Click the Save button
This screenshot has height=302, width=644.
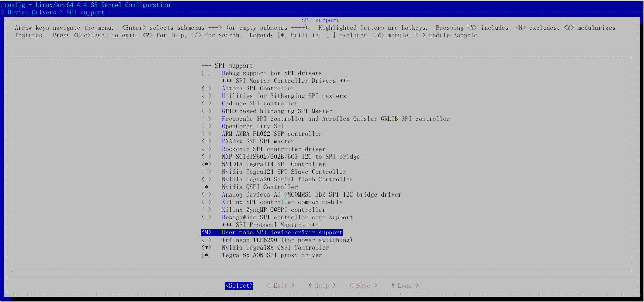tap(363, 285)
